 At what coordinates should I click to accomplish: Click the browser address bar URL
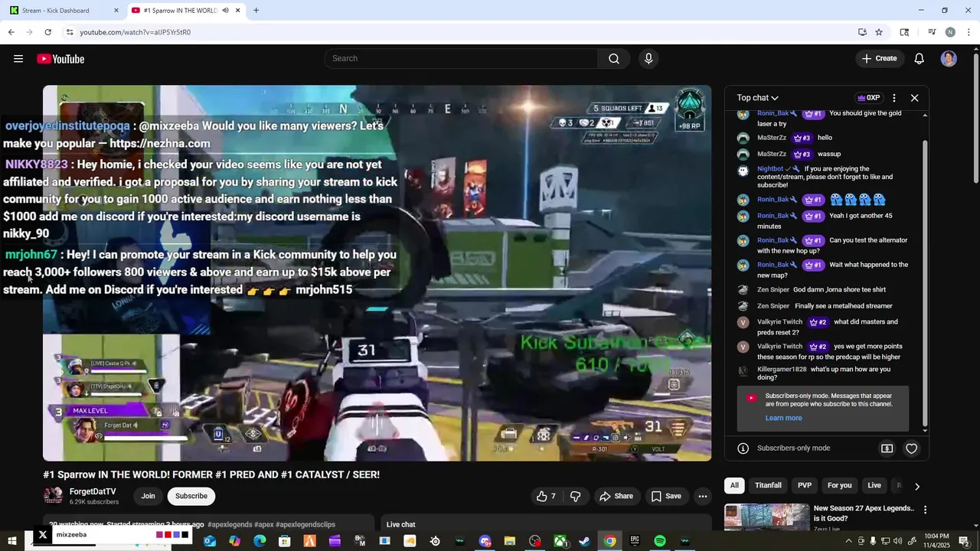point(135,32)
